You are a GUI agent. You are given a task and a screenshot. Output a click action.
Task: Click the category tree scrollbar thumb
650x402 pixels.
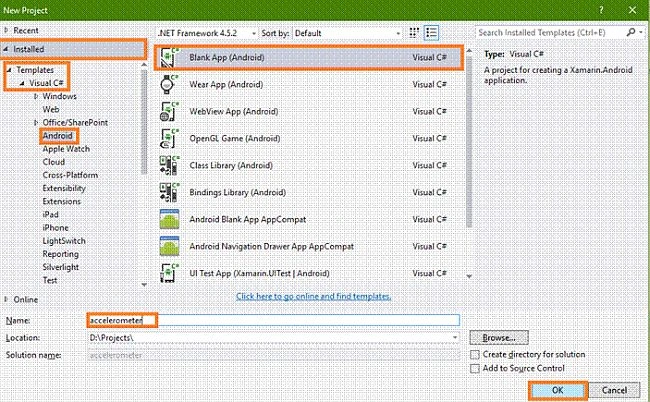(x=144, y=121)
